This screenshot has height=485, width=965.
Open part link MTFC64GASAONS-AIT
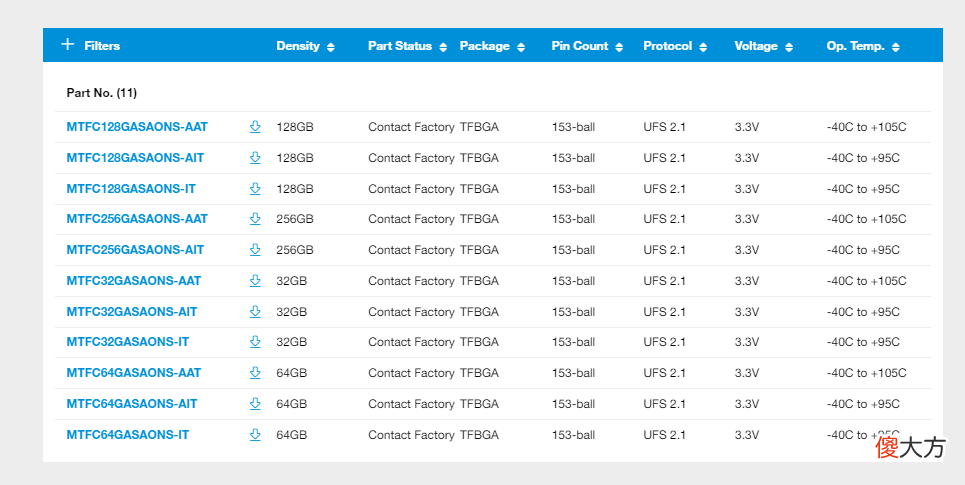click(132, 404)
